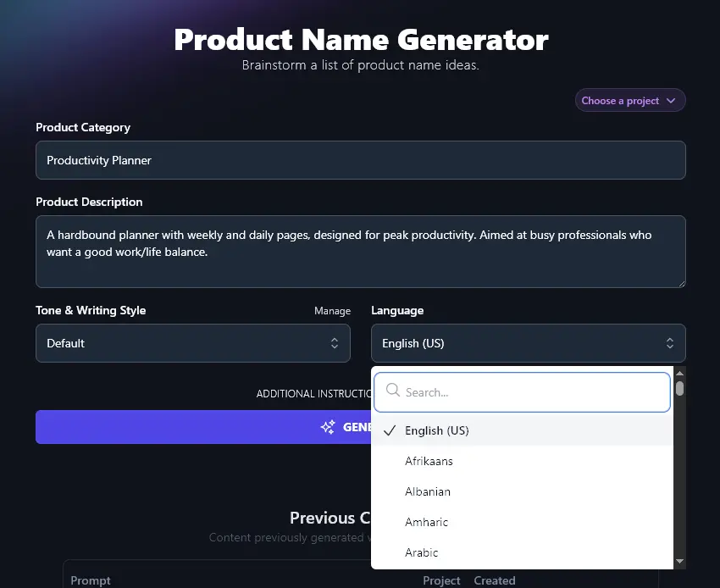
Task: Click the checkmark beside English (US)
Action: pyautogui.click(x=389, y=430)
